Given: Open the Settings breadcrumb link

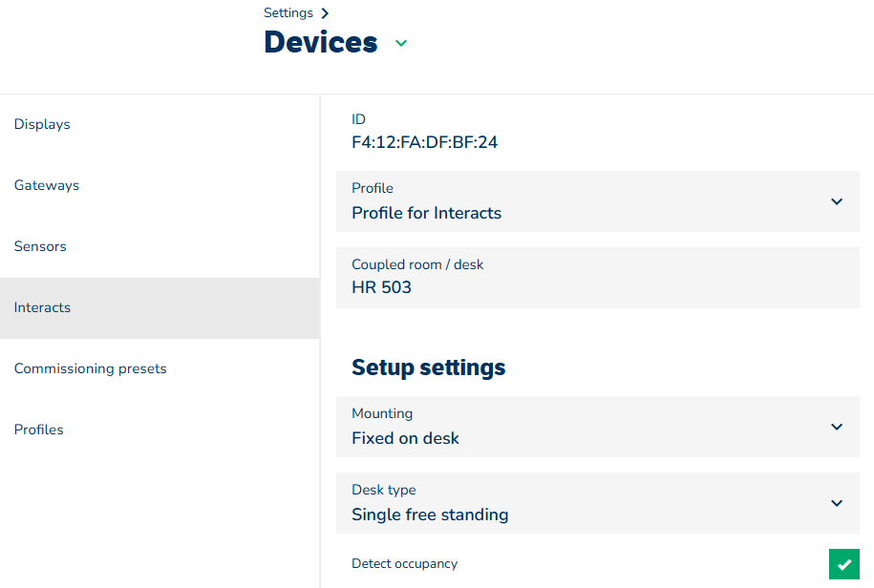Looking at the screenshot, I should tap(288, 13).
